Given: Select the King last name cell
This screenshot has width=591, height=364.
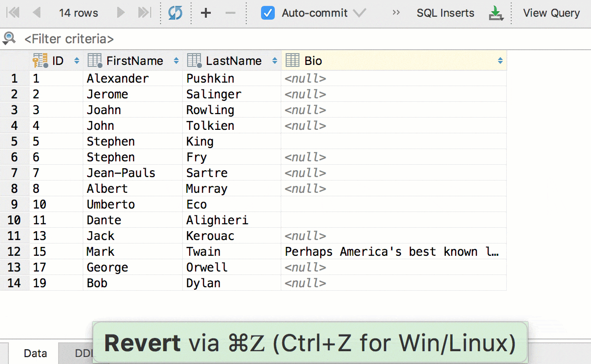Looking at the screenshot, I should 232,142.
